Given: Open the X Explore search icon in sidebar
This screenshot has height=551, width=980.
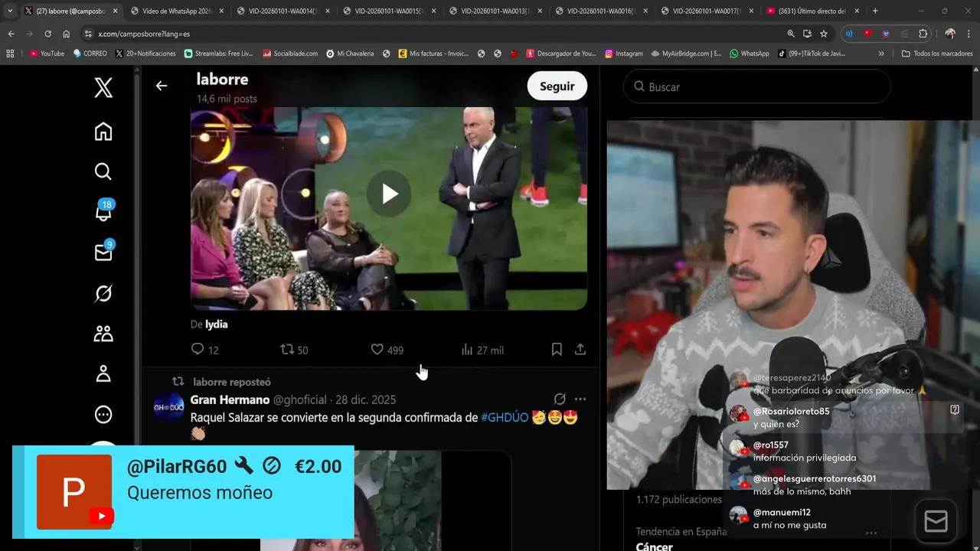Looking at the screenshot, I should point(103,171).
